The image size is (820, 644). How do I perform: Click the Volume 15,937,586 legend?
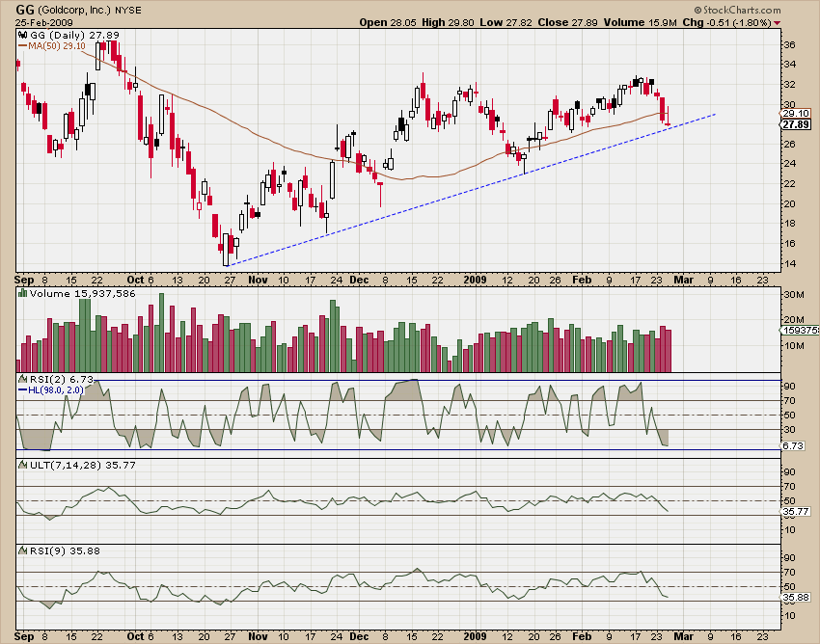(x=82, y=293)
